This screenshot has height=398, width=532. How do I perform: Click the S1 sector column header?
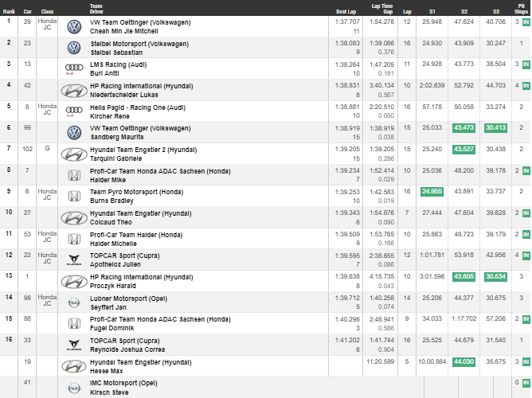432,12
